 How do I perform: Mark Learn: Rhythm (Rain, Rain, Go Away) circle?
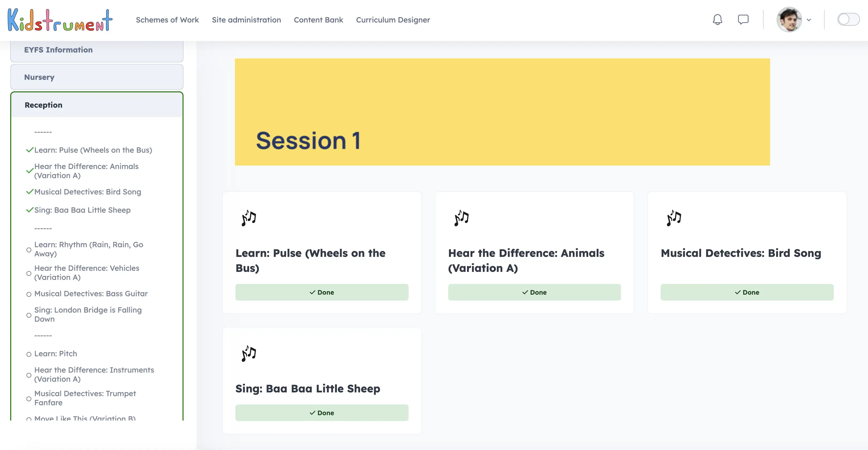point(29,250)
